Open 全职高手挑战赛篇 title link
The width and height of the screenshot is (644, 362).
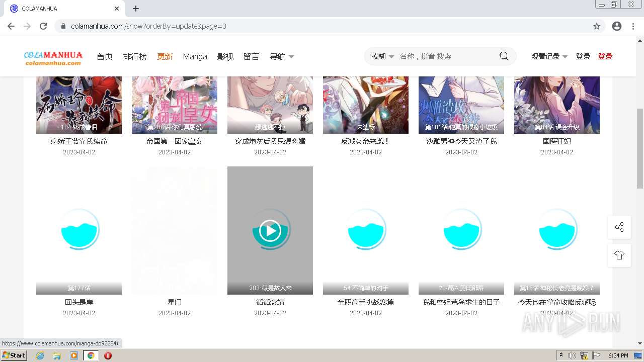point(366,302)
